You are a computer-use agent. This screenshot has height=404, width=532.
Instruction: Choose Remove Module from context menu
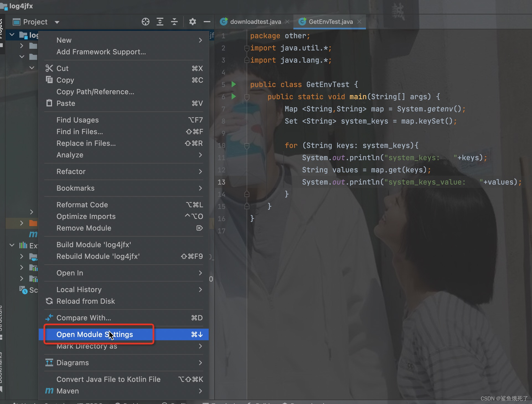click(84, 228)
